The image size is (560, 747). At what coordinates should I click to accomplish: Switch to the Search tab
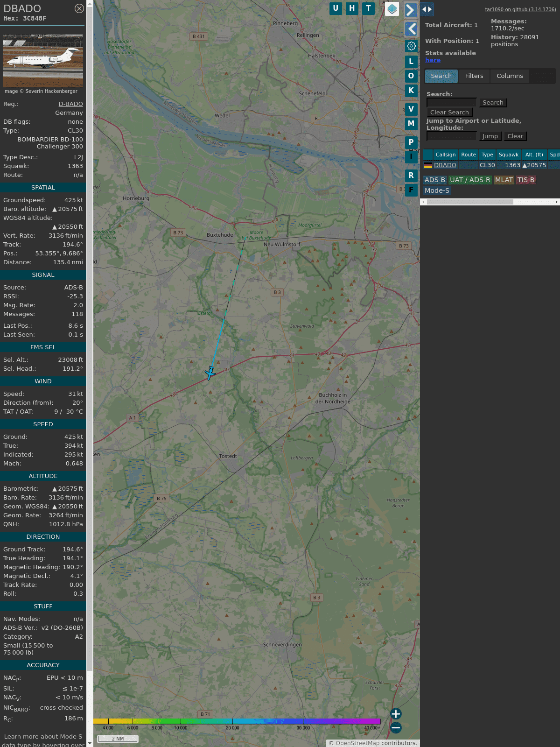(x=441, y=76)
